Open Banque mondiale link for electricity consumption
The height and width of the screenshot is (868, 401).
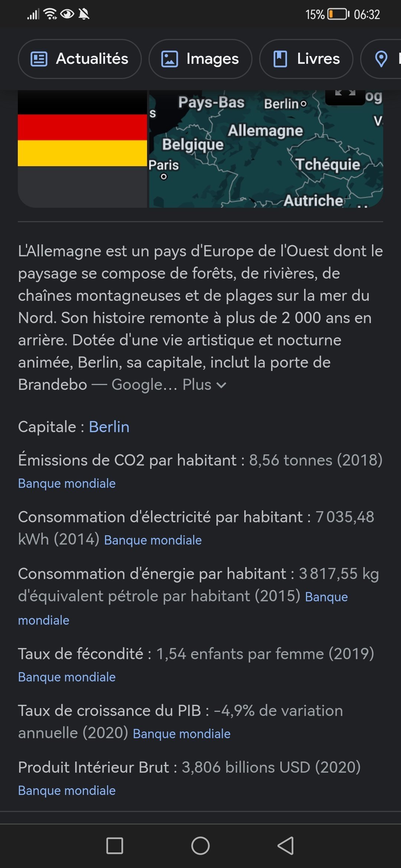(153, 540)
